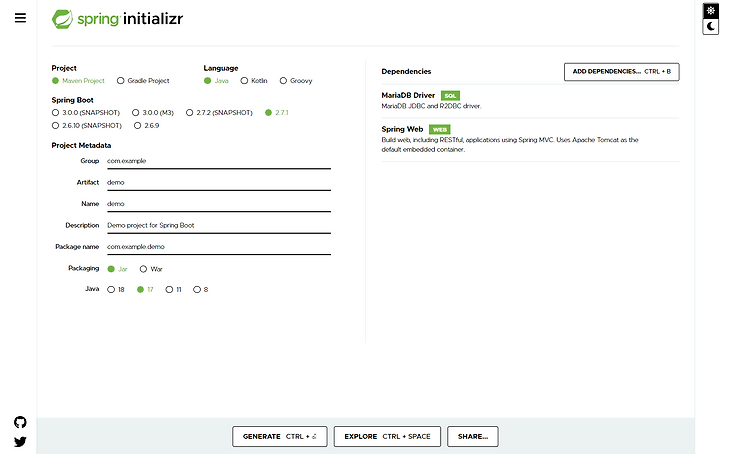The image size is (750, 454).
Task: Click the Dependencies heading
Action: 406,72
